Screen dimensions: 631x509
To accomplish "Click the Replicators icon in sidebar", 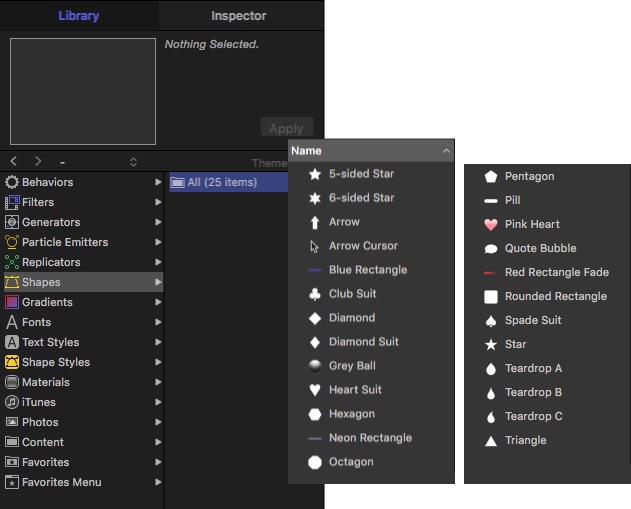I will pyautogui.click(x=12, y=262).
